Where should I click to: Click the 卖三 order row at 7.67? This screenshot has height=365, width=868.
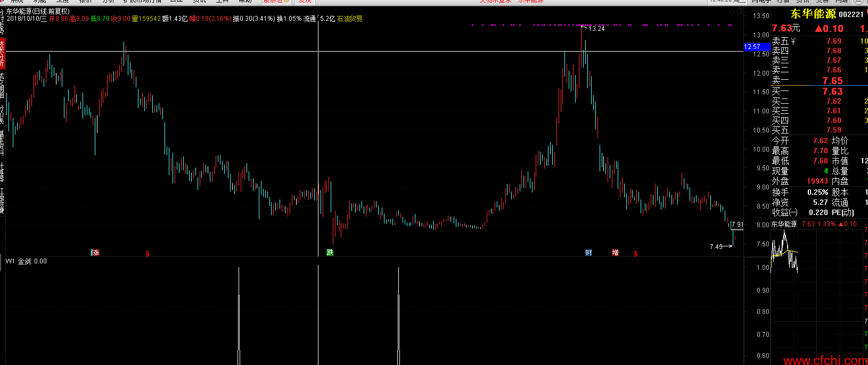coord(820,60)
